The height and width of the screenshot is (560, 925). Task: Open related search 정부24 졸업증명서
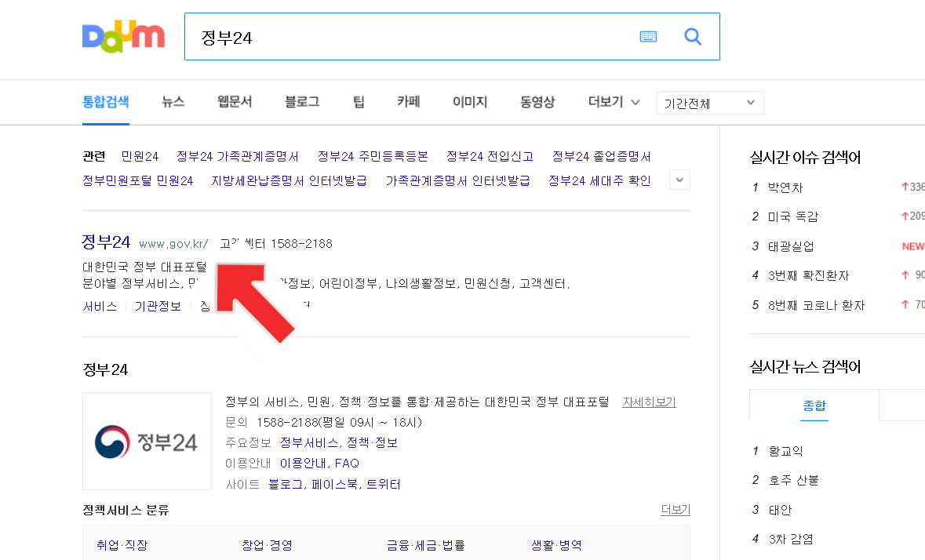tap(602, 156)
